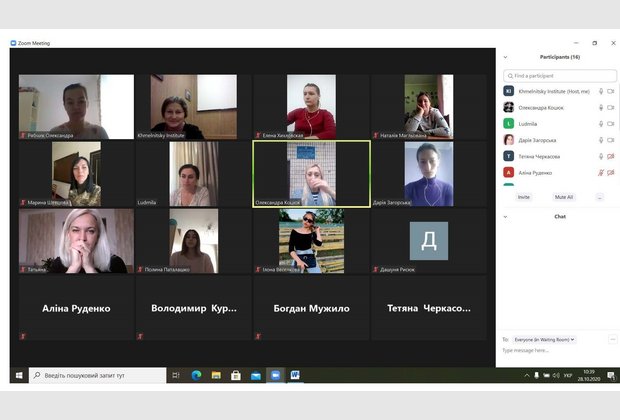Open more options button beside Mute All
The image size is (620, 420).
600,197
